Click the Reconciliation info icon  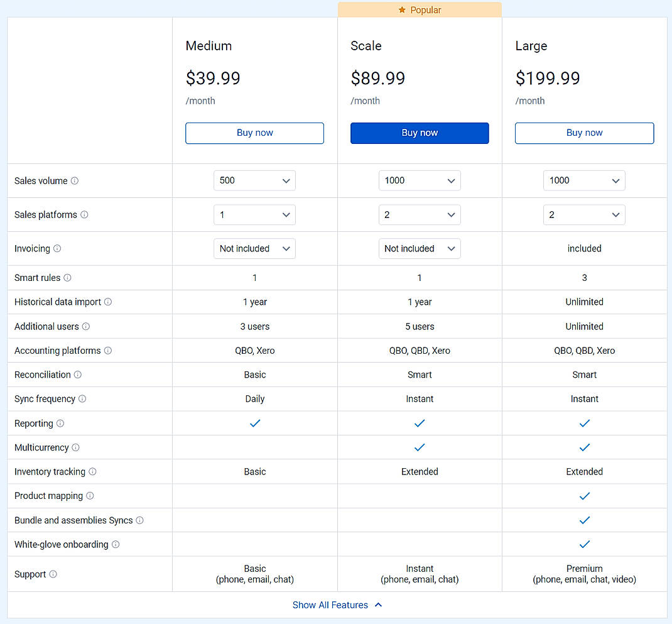pyautogui.click(x=78, y=375)
